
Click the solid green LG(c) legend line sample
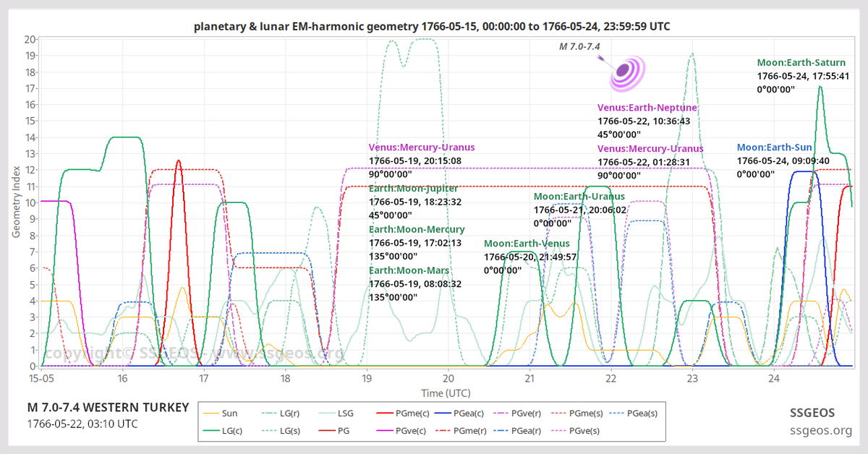pos(211,431)
